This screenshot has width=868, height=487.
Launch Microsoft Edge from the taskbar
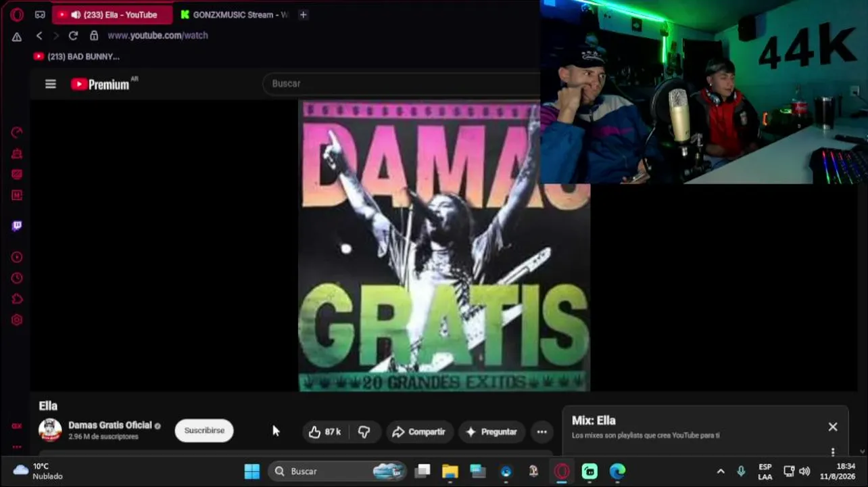coord(617,471)
